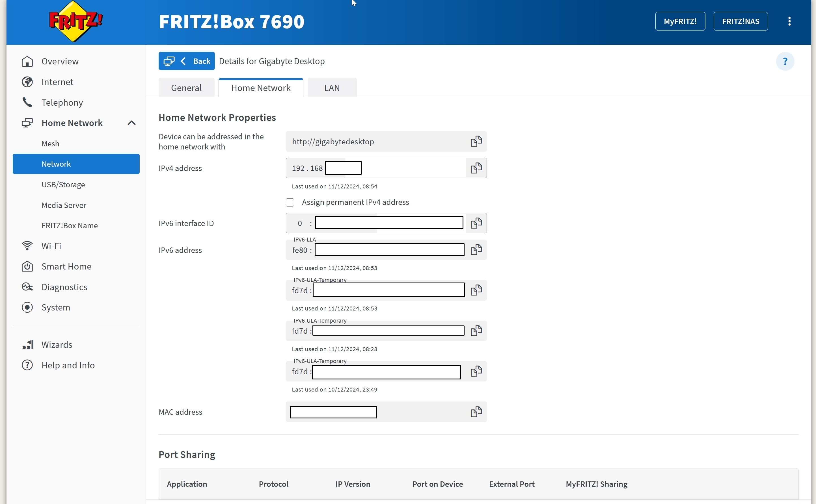This screenshot has width=816, height=504.
Task: Click the Port on Device column header
Action: (x=437, y=484)
